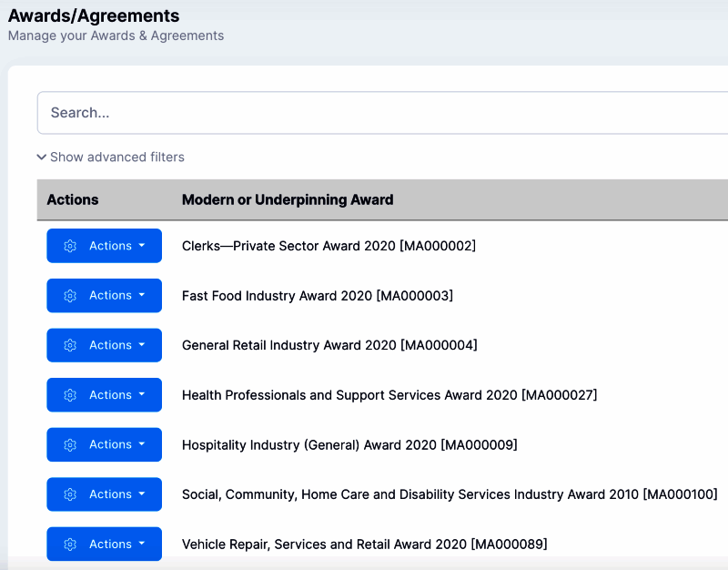
Task: Select Hospitality Industry (General) Award 2020 row text
Action: (349, 444)
